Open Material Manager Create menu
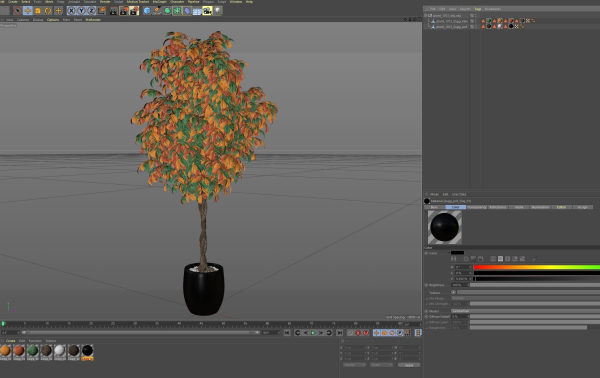The width and height of the screenshot is (600, 378). pos(10,341)
